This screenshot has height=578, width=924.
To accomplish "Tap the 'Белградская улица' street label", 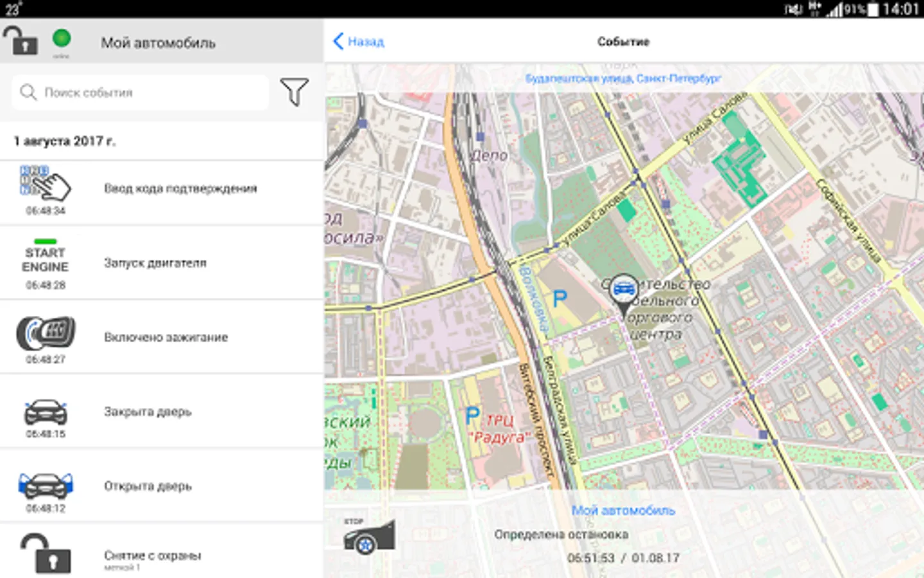I will pyautogui.click(x=560, y=410).
